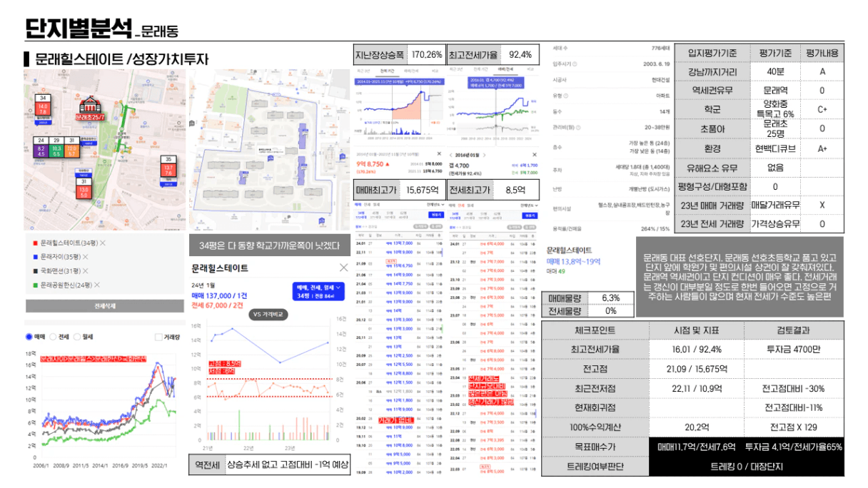Click the 15.675억 value

(422, 190)
